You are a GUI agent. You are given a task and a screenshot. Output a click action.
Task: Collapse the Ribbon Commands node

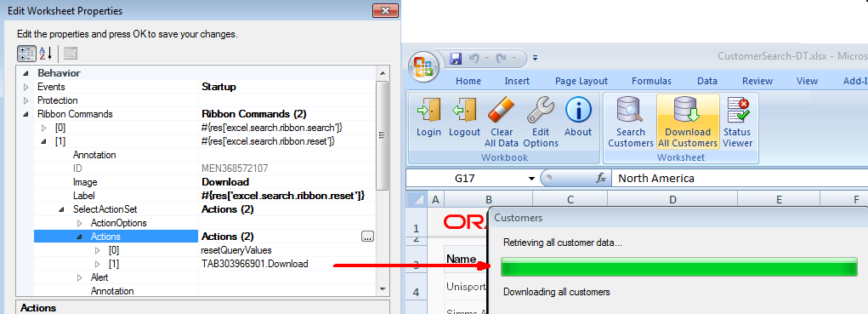coord(26,114)
